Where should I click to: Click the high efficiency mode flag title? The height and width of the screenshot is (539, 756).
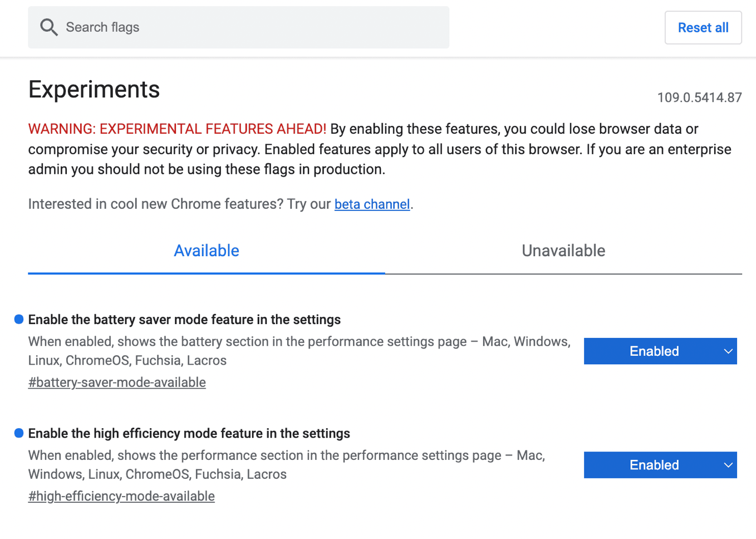[189, 433]
